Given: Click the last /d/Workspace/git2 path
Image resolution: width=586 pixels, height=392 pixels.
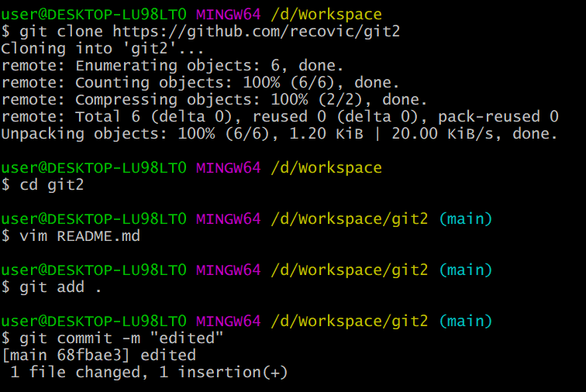Looking at the screenshot, I should pos(350,322).
